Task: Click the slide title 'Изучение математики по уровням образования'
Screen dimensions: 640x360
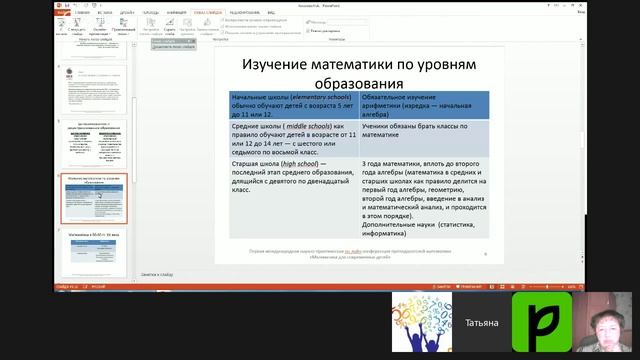Action: click(359, 73)
